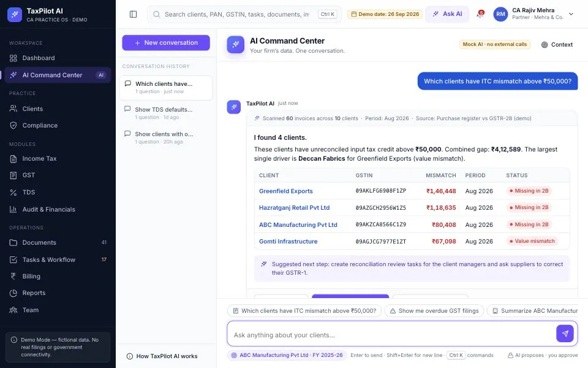588x368 pixels.
Task: Click ABC Manufacturing Pvt Ltd FY 2025-26 context chip
Action: 287,355
